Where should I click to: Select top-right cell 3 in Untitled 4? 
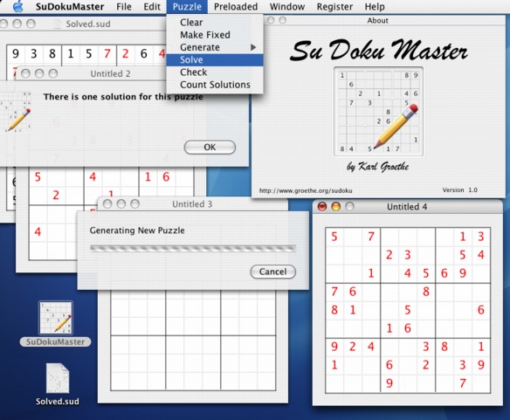481,237
